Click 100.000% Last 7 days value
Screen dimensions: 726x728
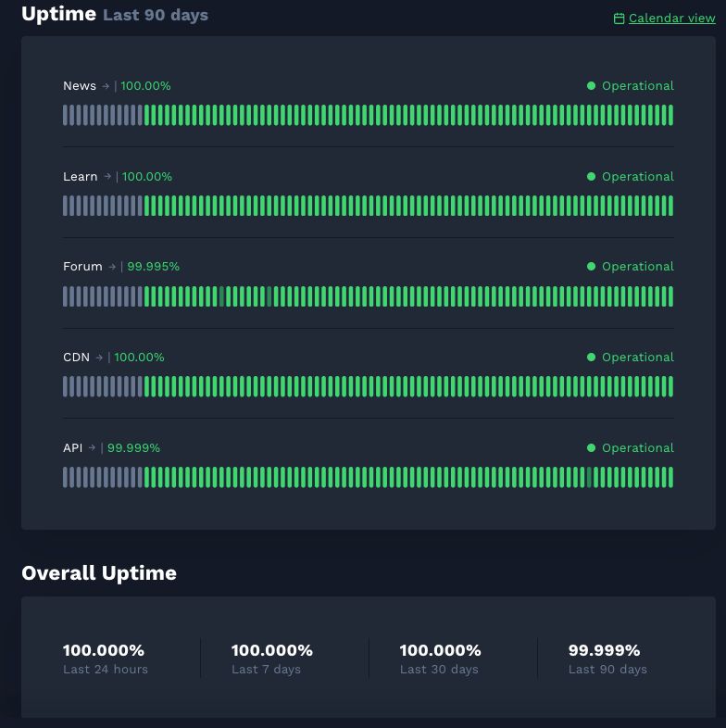[x=272, y=650]
